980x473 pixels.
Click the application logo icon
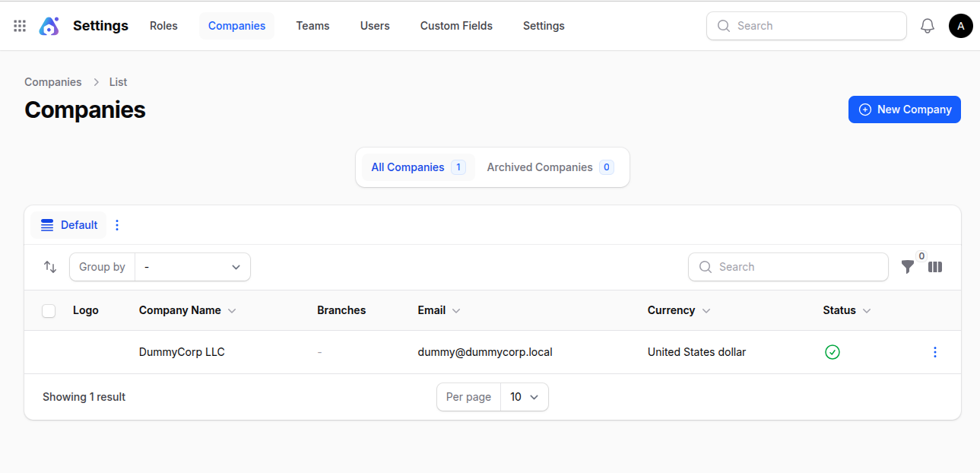coord(49,26)
